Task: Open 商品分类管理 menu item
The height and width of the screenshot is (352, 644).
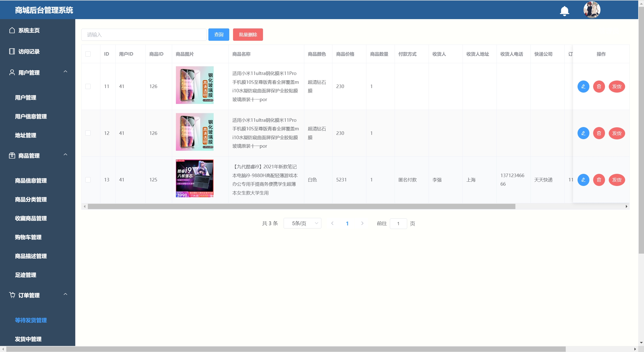Action: pos(31,200)
